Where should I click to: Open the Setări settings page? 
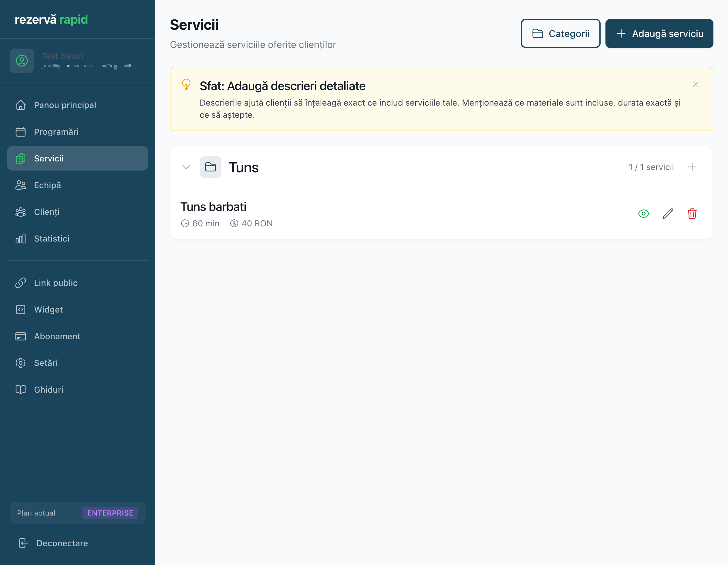click(x=46, y=363)
